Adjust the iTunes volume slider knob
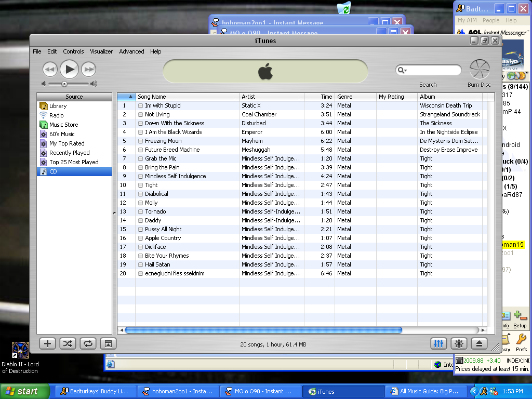Screen dimensions: 532x399 (x=64, y=84)
